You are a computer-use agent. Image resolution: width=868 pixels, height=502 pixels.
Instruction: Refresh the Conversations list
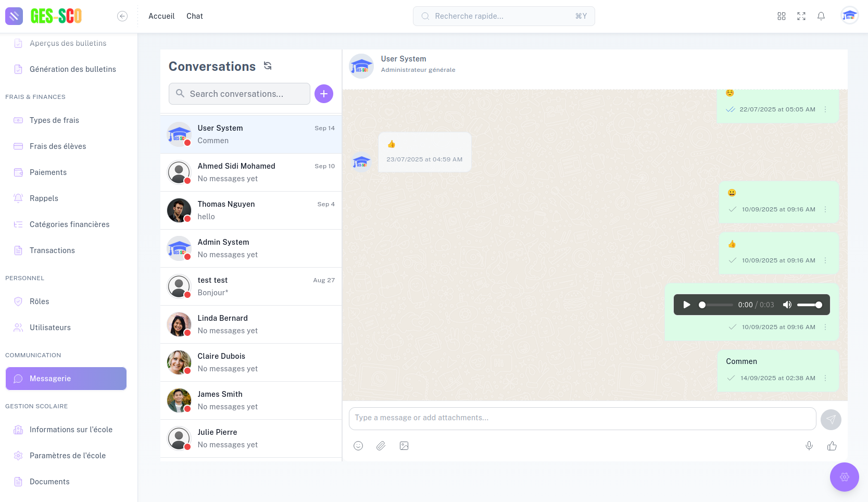tap(267, 66)
